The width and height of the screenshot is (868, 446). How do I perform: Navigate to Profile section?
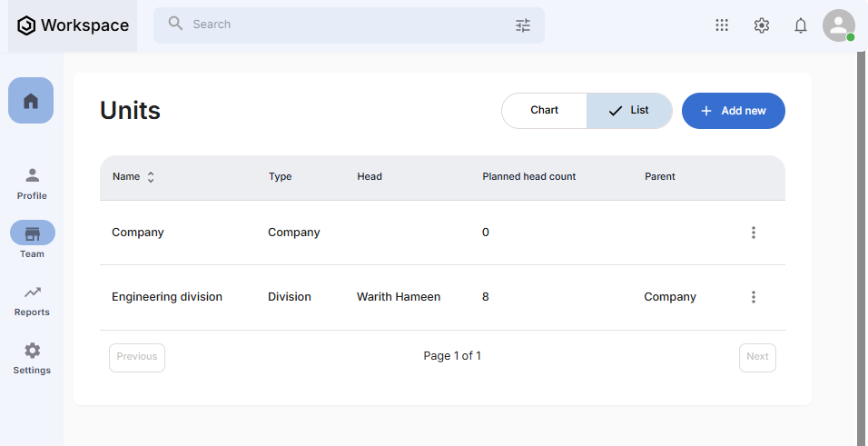pos(32,183)
